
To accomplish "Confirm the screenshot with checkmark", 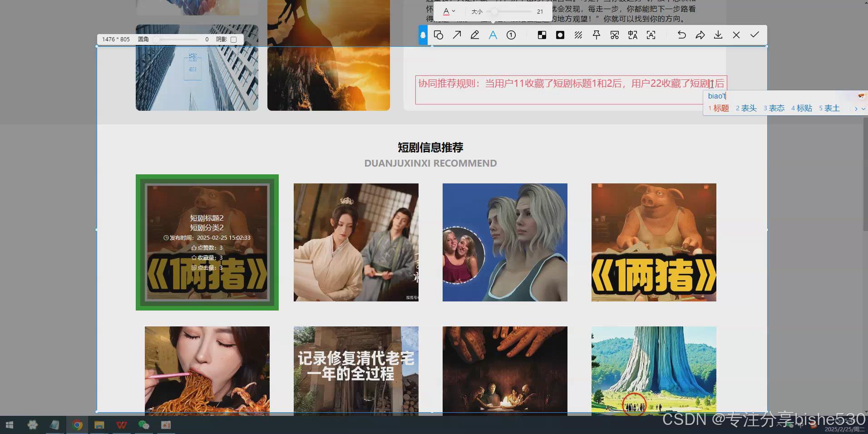I will tap(755, 35).
